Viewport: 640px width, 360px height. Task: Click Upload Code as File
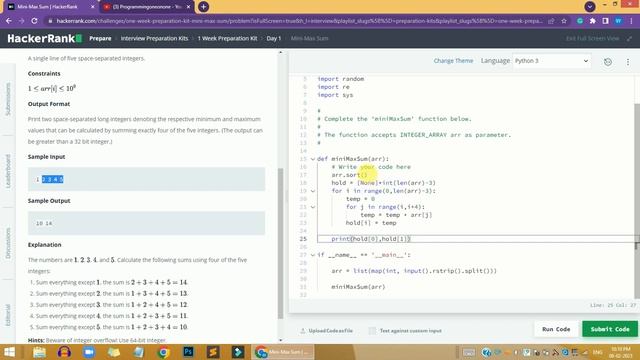[x=327, y=331]
